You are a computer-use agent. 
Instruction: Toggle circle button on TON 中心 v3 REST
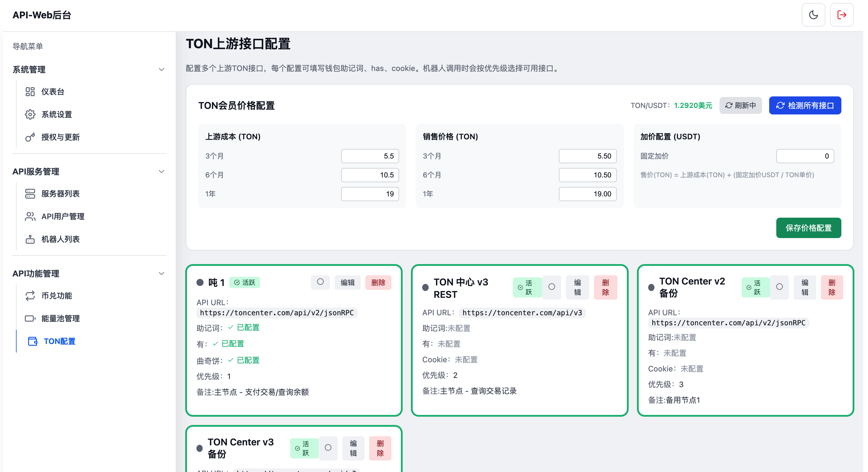coord(552,287)
